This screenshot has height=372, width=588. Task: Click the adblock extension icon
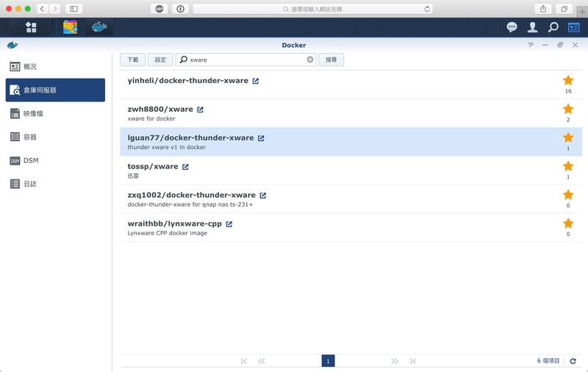(x=159, y=9)
